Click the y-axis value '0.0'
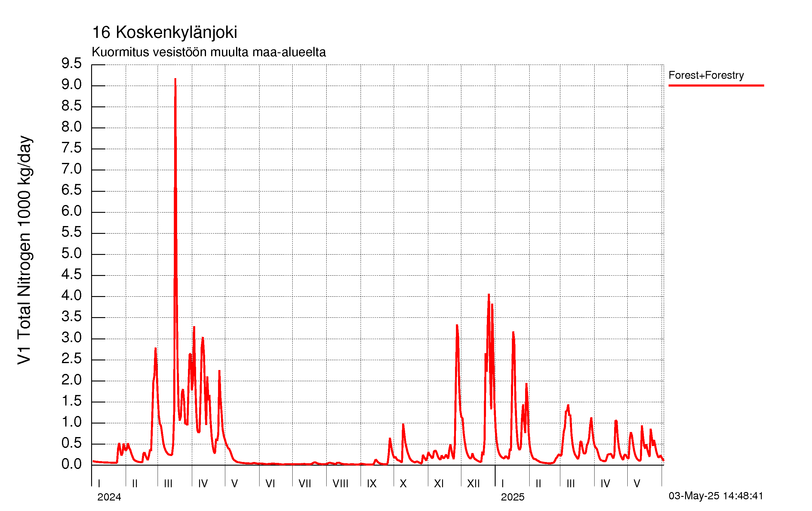This screenshot has width=812, height=511. tap(72, 464)
